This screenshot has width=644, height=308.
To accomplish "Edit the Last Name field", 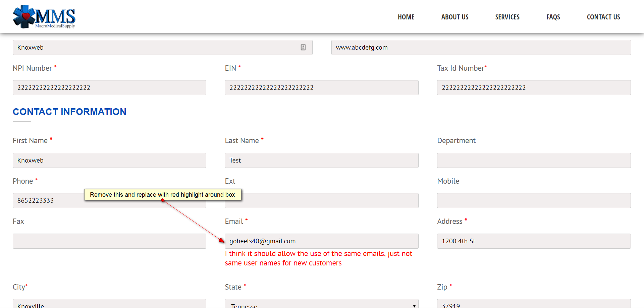I will click(x=321, y=161).
